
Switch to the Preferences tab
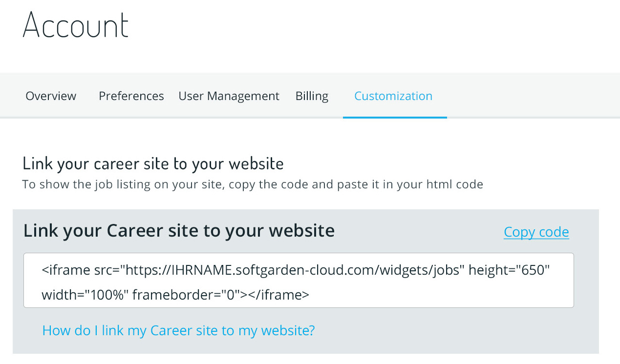tap(131, 96)
